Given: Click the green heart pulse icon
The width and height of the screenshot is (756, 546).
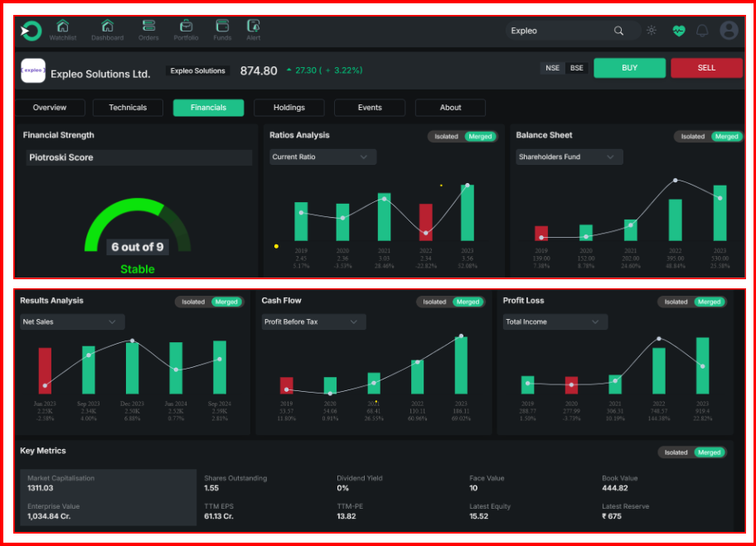Looking at the screenshot, I should 678,31.
